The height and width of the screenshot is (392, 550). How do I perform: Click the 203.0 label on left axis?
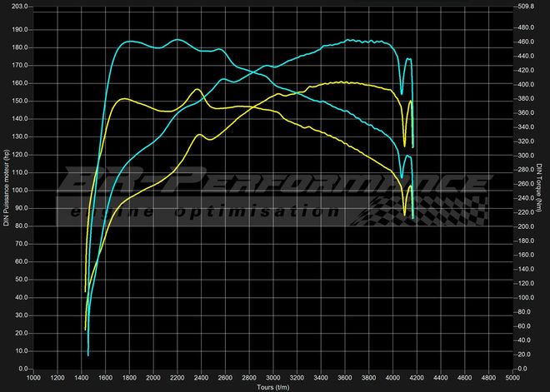(18, 6)
